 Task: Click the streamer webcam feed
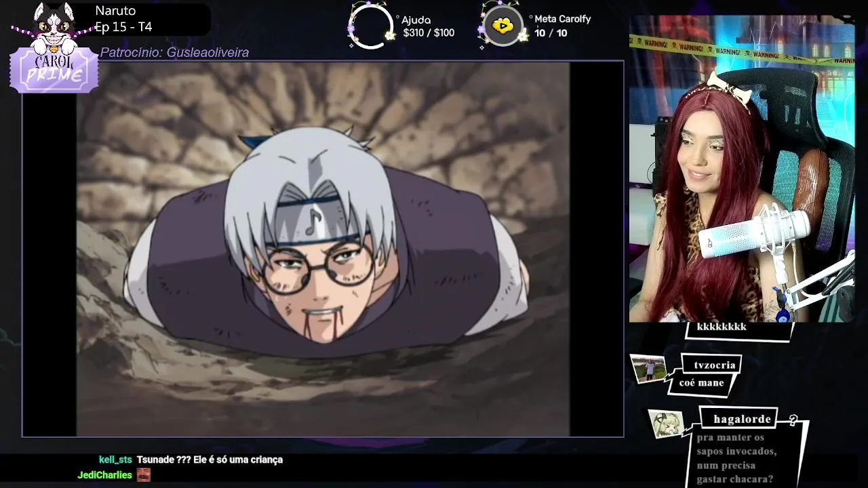click(742, 169)
